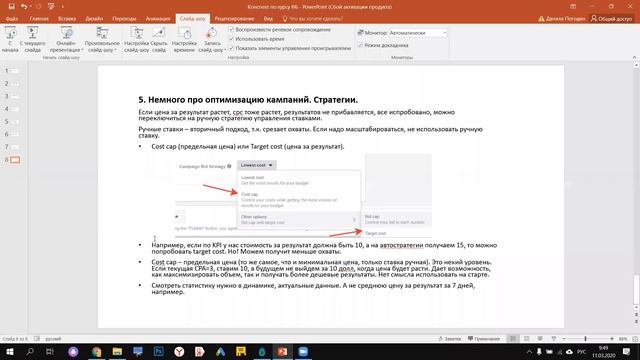Click Ribbon Display Options icon in title bar
Screen dimensions: 640x360
(573, 7)
